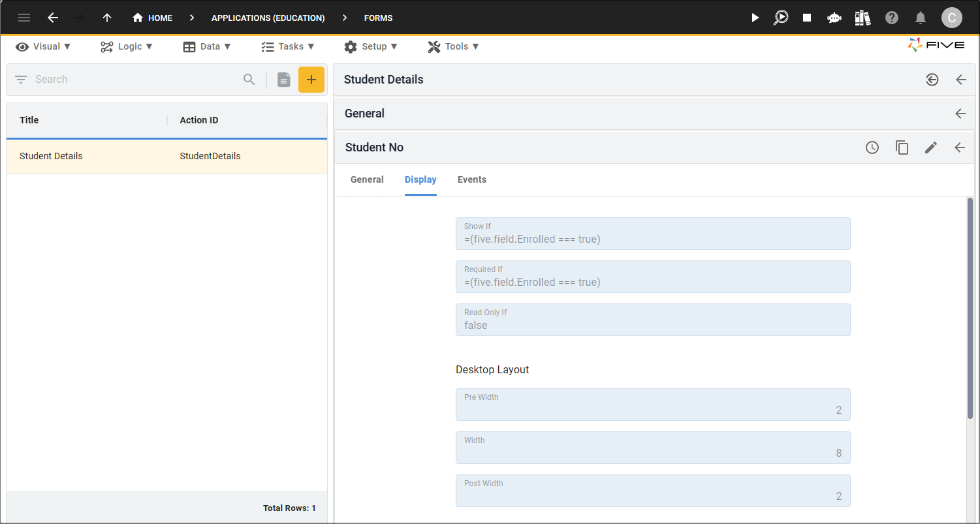Open user avatar C
Viewport: 980px width, 524px height.
tap(951, 18)
